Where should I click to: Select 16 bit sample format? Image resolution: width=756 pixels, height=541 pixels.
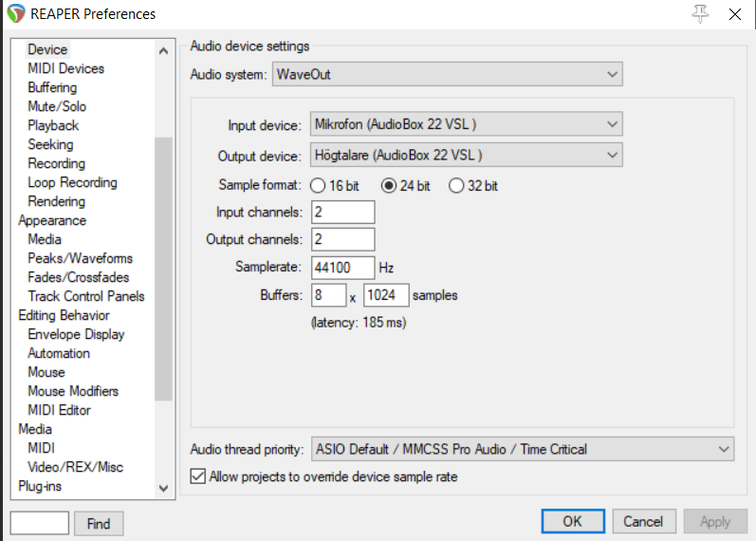tap(318, 186)
